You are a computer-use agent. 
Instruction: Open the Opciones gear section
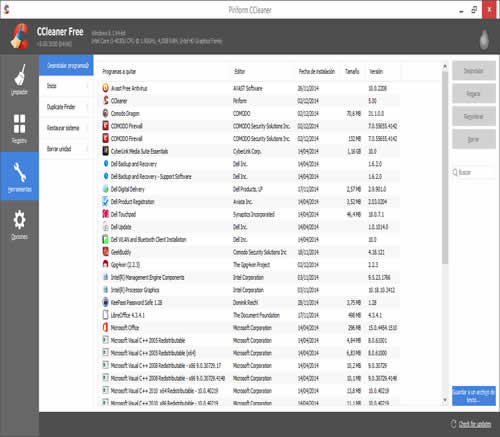coord(19,225)
